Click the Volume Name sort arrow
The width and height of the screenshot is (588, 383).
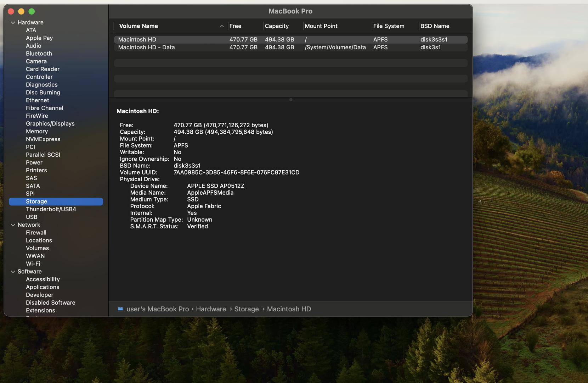[x=222, y=26]
